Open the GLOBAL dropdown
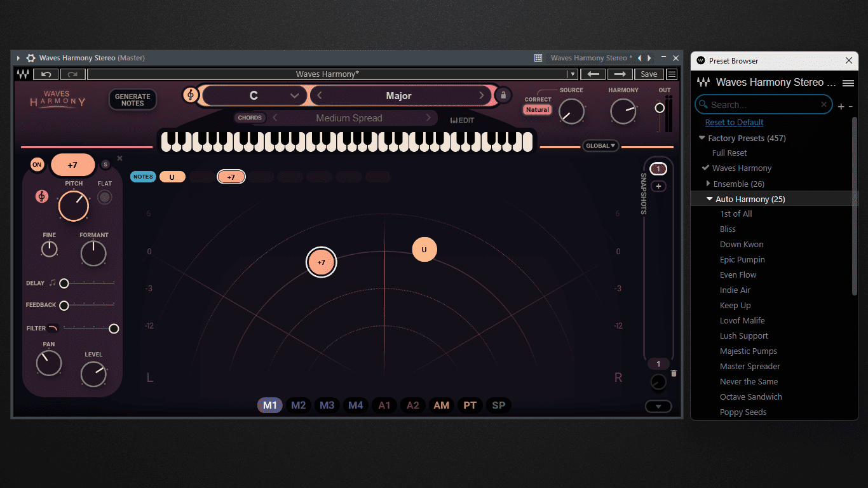868x488 pixels. pos(601,146)
